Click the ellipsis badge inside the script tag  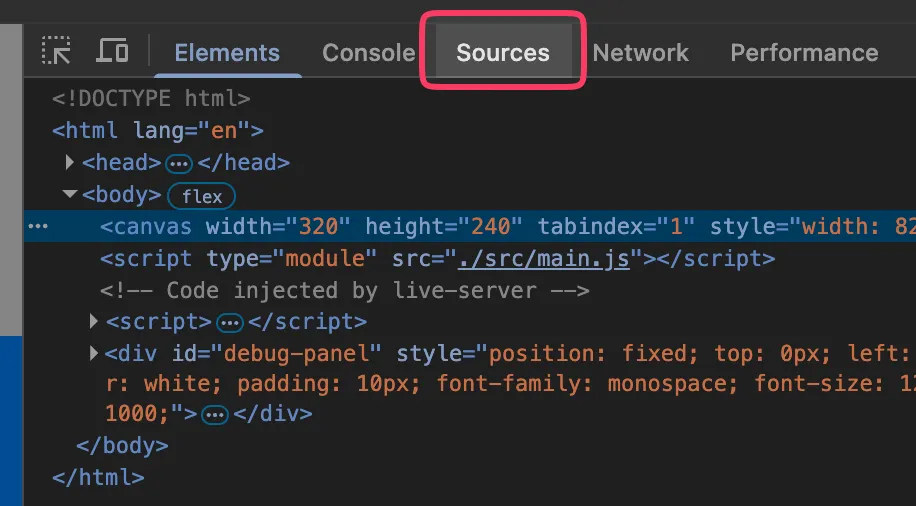pyautogui.click(x=230, y=323)
